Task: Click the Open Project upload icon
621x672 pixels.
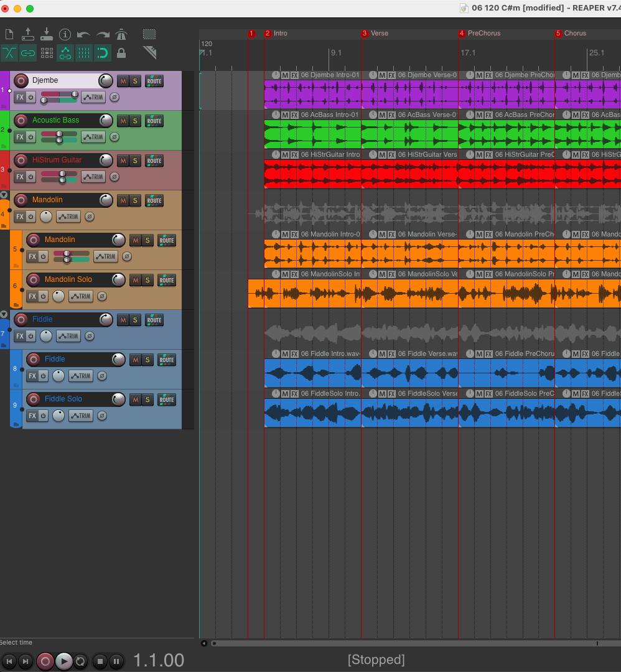Action: click(28, 34)
